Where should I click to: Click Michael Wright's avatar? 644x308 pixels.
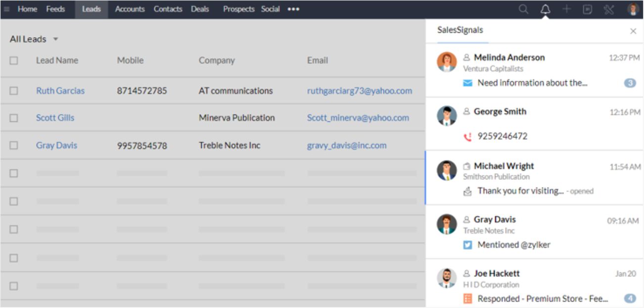pyautogui.click(x=447, y=170)
